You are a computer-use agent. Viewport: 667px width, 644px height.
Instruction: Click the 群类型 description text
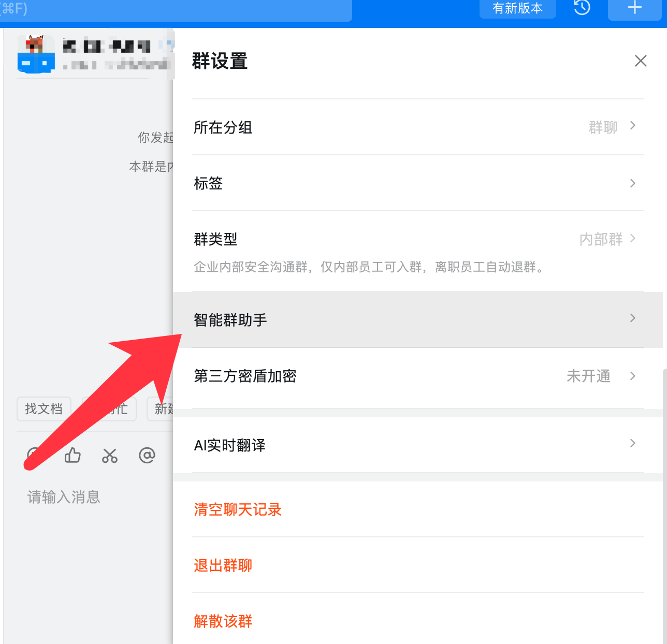tap(370, 267)
